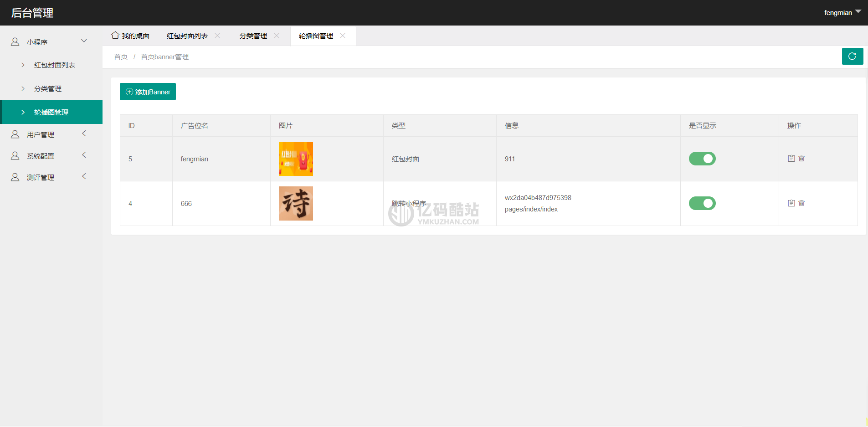
Task: Open 分类管理 in sidebar
Action: 51,88
